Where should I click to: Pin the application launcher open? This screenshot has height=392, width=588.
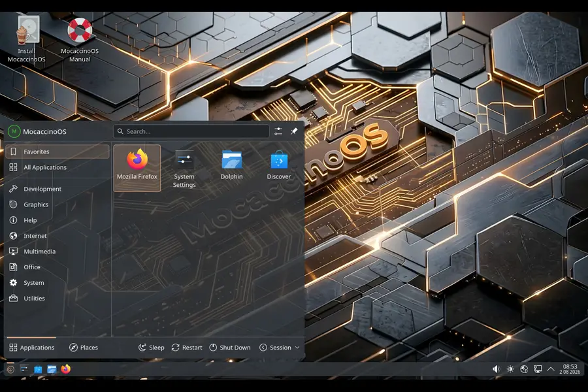pos(294,131)
